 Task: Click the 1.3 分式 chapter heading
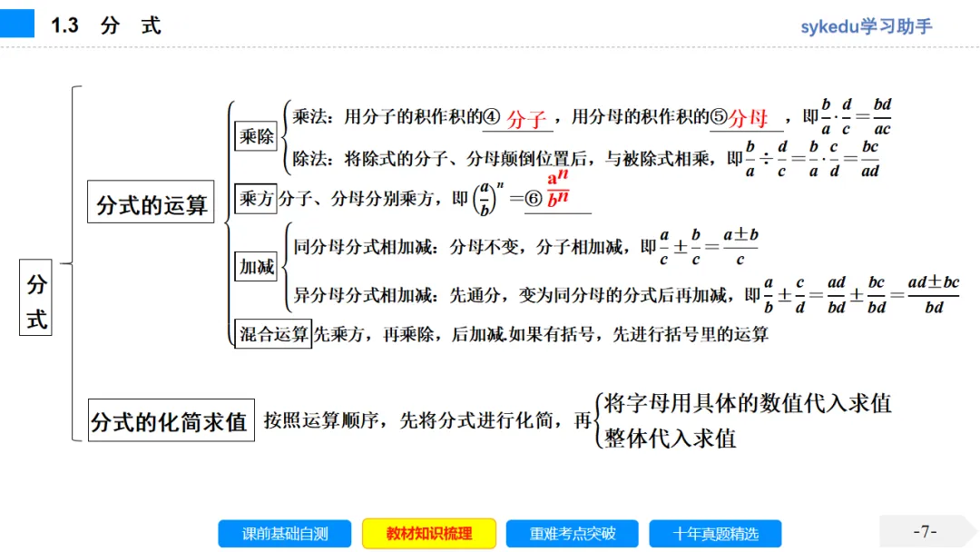pyautogui.click(x=103, y=25)
